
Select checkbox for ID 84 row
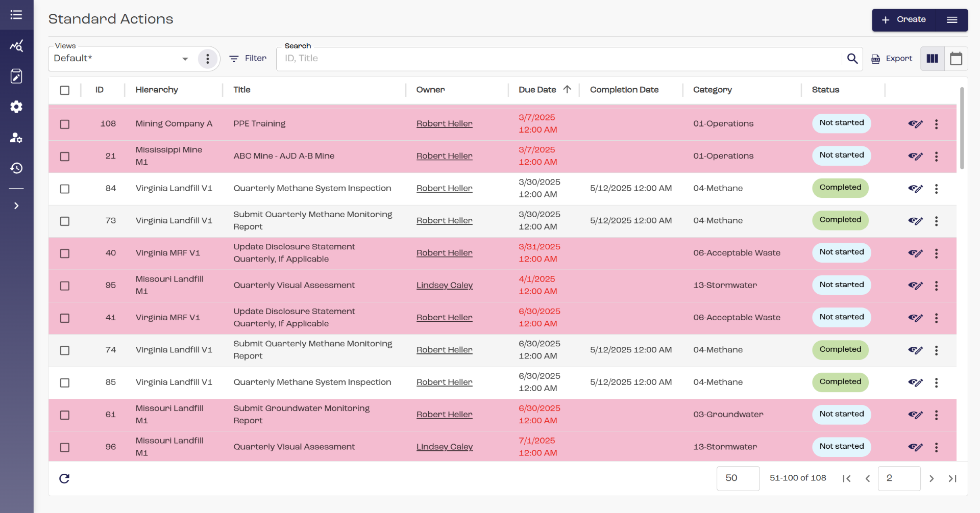(x=65, y=189)
